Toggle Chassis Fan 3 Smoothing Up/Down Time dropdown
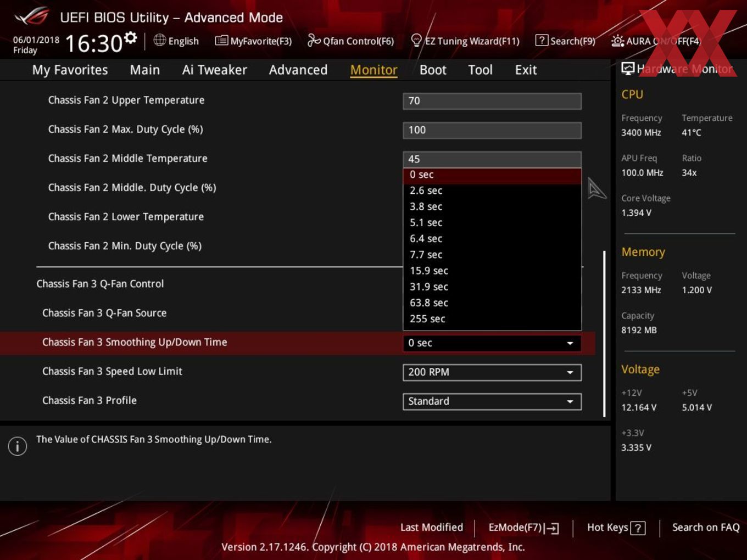747x560 pixels. tap(492, 343)
